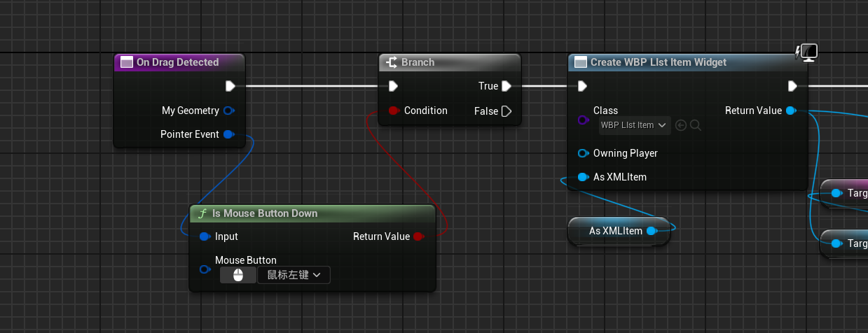
Task: Select the Is Mouse Button Down node title
Action: pyautogui.click(x=265, y=213)
